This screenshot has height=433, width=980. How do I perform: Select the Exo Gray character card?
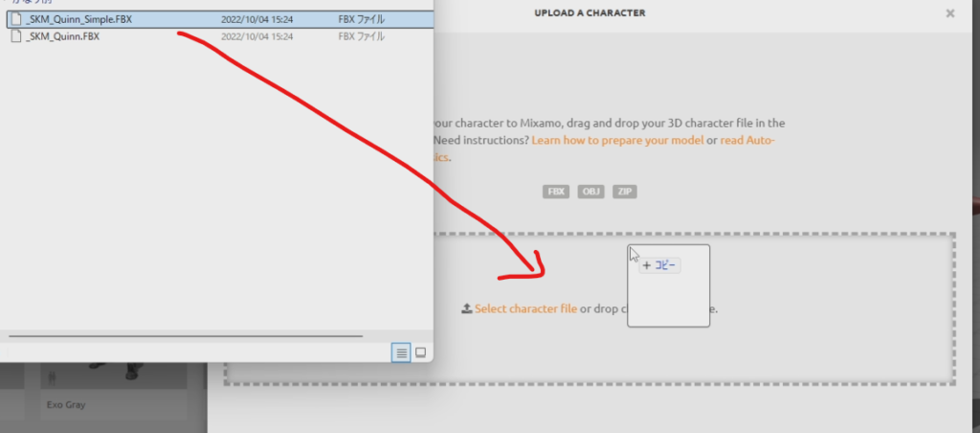click(x=114, y=390)
